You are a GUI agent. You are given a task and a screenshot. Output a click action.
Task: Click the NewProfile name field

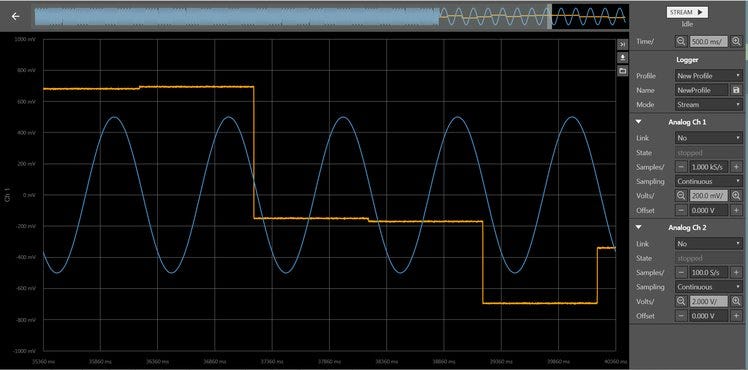(x=701, y=90)
